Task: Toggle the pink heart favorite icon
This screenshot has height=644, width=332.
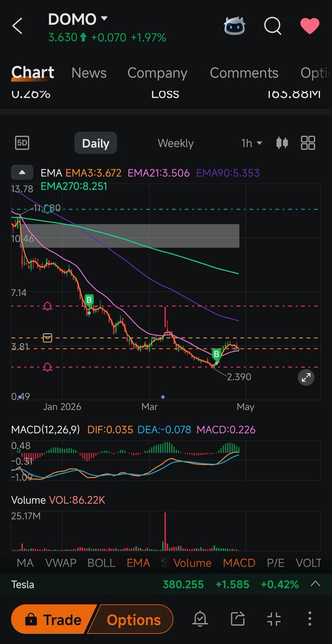Action: pos(310,26)
